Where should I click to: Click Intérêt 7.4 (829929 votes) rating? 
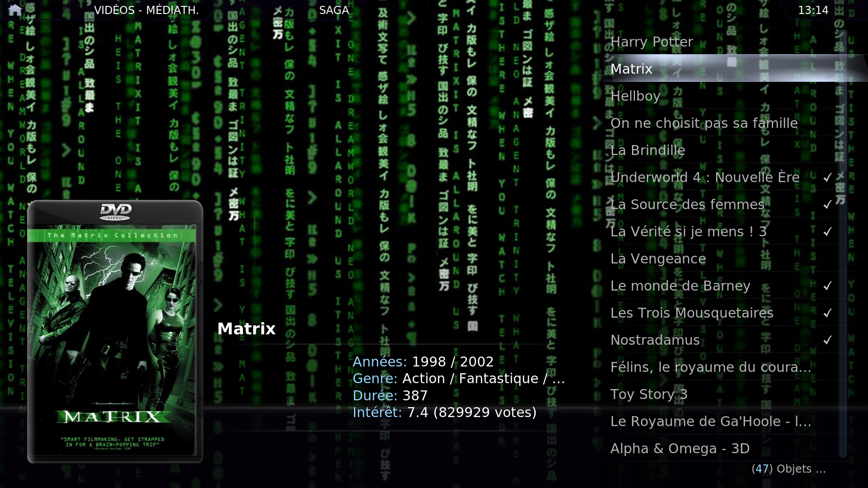(x=444, y=412)
